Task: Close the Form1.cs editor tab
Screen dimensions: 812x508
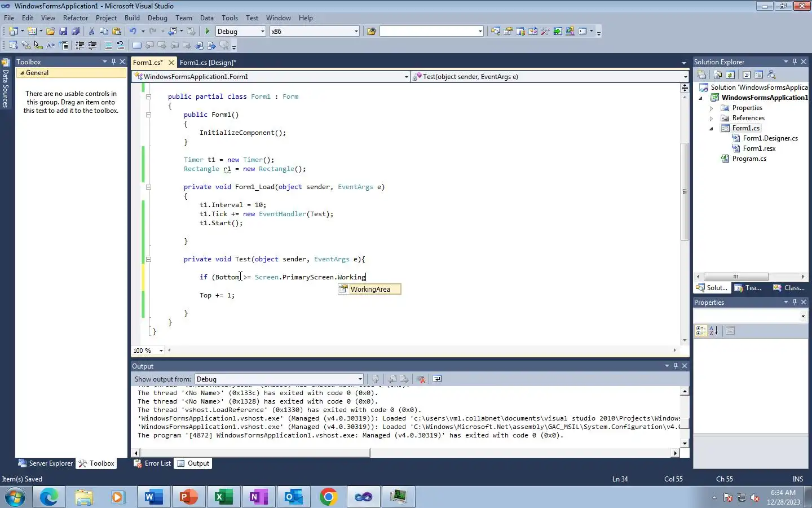Action: point(171,63)
